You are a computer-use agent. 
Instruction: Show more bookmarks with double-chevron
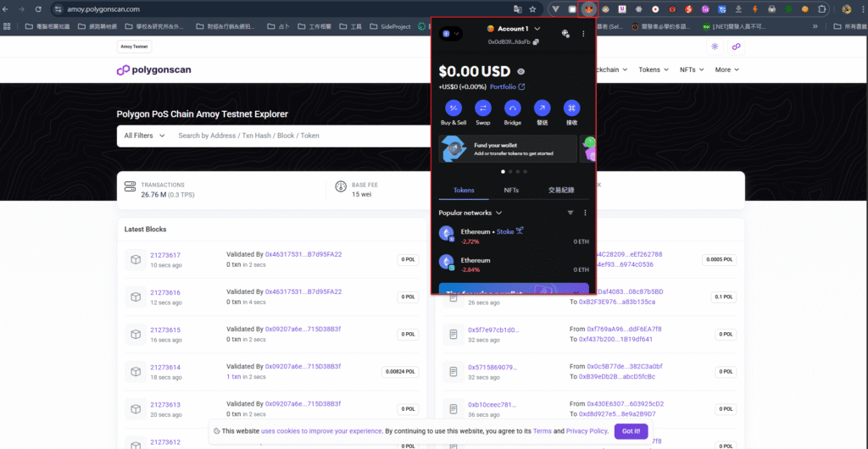pos(815,26)
